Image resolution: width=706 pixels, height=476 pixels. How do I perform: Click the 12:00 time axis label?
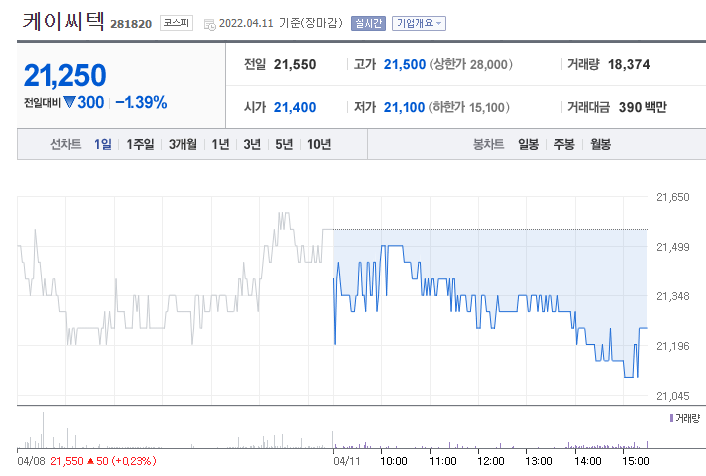(491, 461)
